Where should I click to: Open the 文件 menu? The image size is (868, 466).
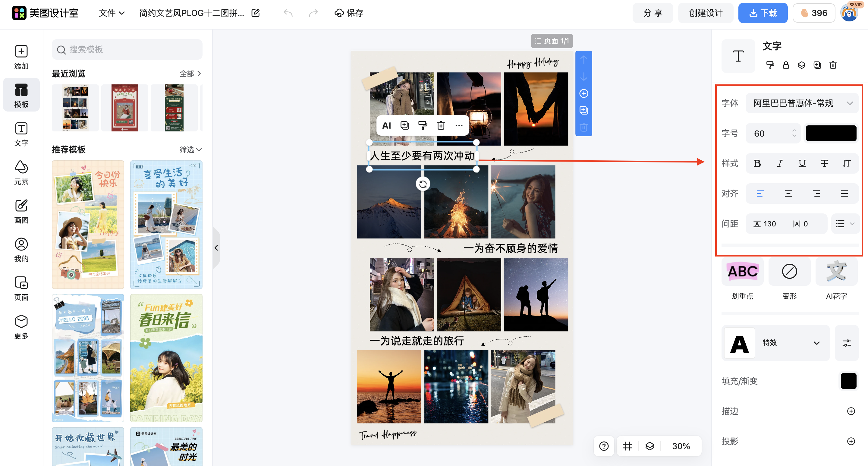112,13
